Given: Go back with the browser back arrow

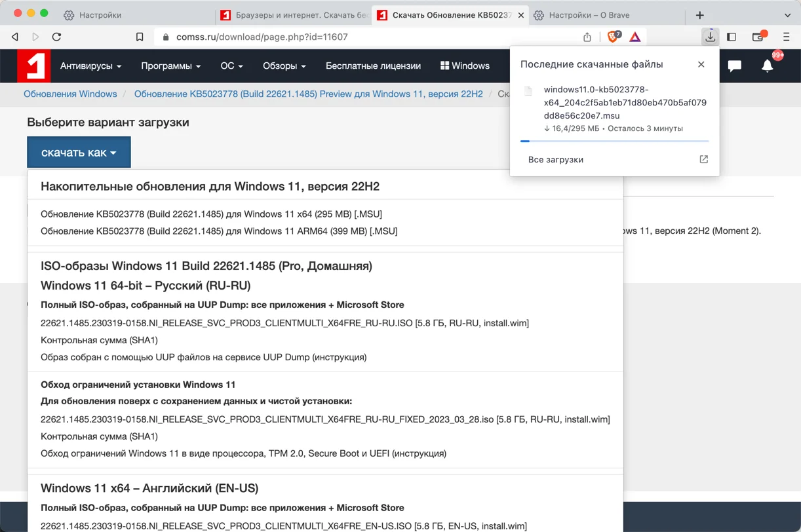Looking at the screenshot, I should point(15,37).
